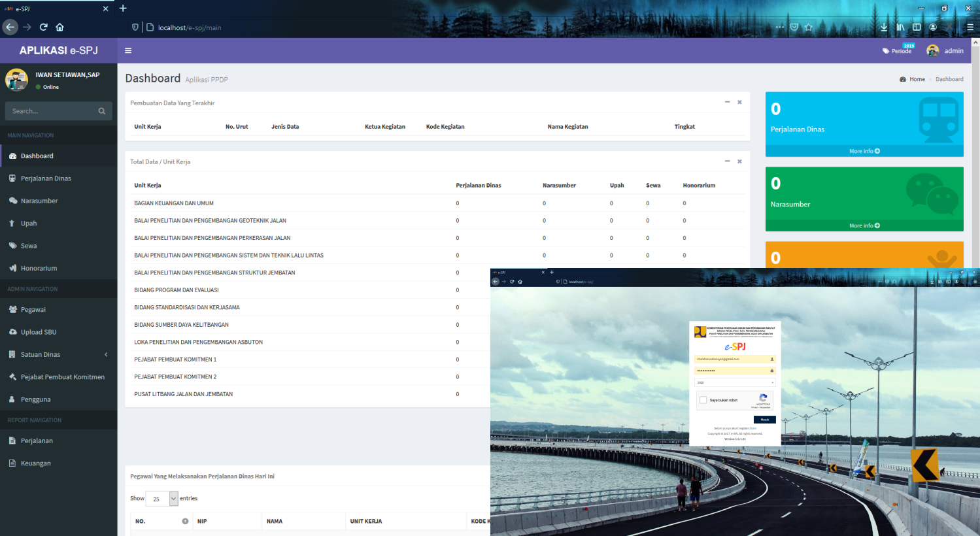Open the Show entries count dropdown
980x536 pixels.
161,499
